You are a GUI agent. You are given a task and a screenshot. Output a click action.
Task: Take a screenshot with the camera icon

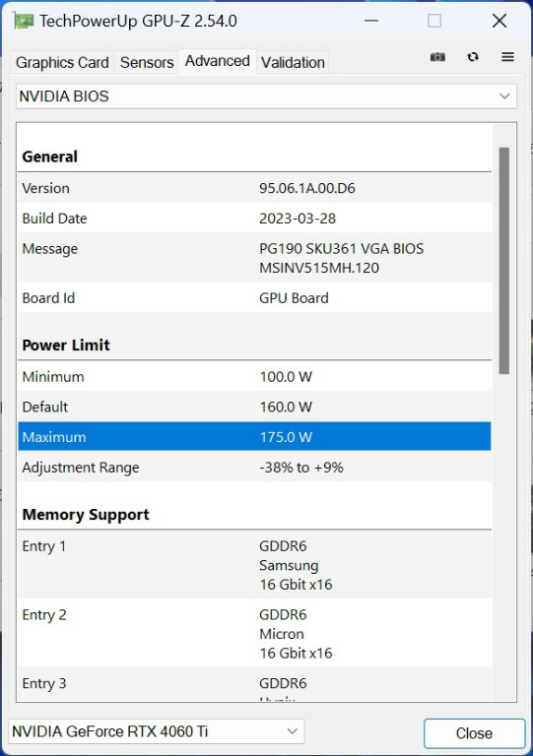[x=437, y=57]
